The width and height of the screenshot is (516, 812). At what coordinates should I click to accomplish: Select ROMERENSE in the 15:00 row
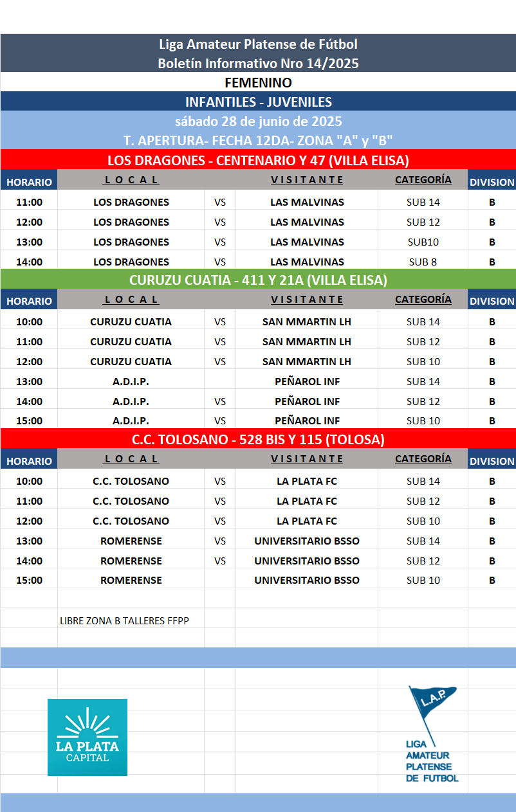click(x=131, y=580)
